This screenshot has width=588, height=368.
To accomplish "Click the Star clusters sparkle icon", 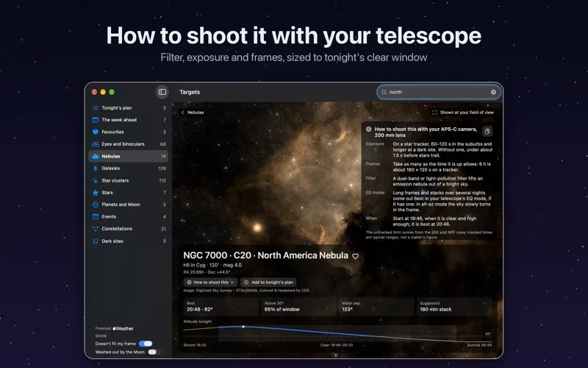I will (96, 180).
